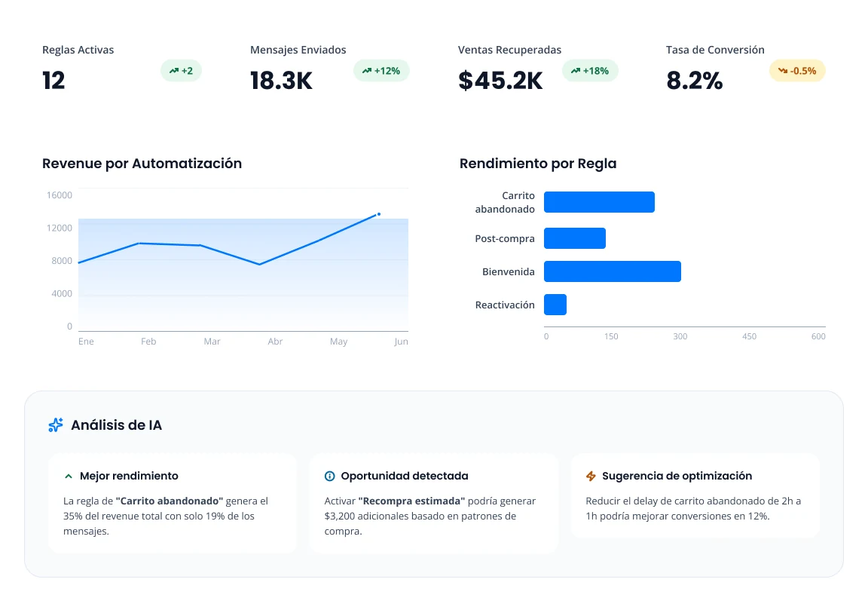Click the Mensajes Enviados value 18.3K
The image size is (868, 613).
pyautogui.click(x=281, y=81)
